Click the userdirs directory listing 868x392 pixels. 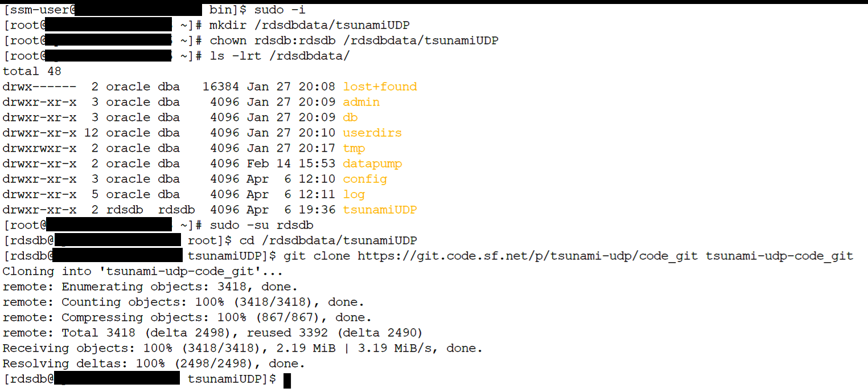click(372, 133)
